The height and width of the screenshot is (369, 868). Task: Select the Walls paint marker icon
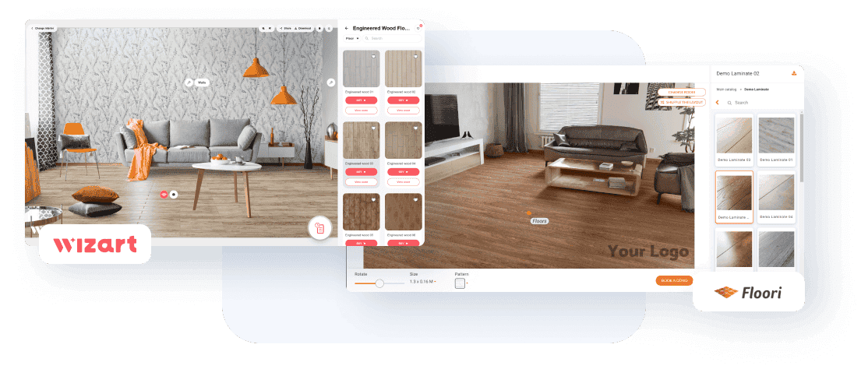pos(189,82)
